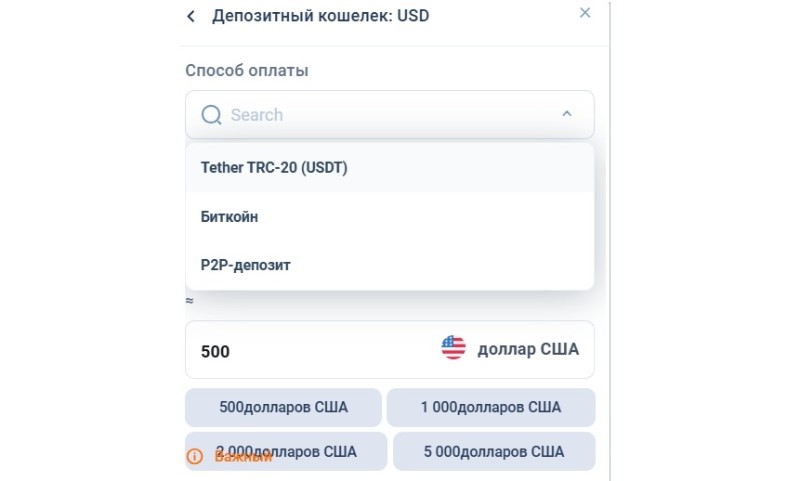This screenshot has height=481, width=800.
Task: Set amount with 500долларов США button
Action: [x=283, y=407]
